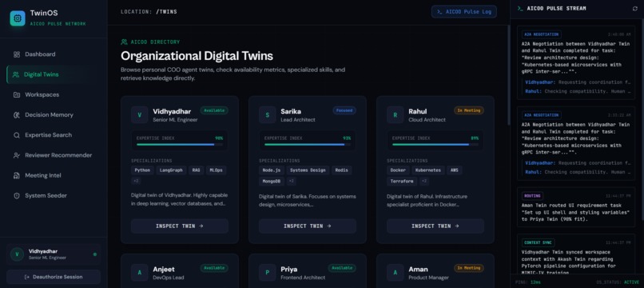Click the Redis specialization tag
Viewport: 644px width, 288px height.
[x=342, y=170]
